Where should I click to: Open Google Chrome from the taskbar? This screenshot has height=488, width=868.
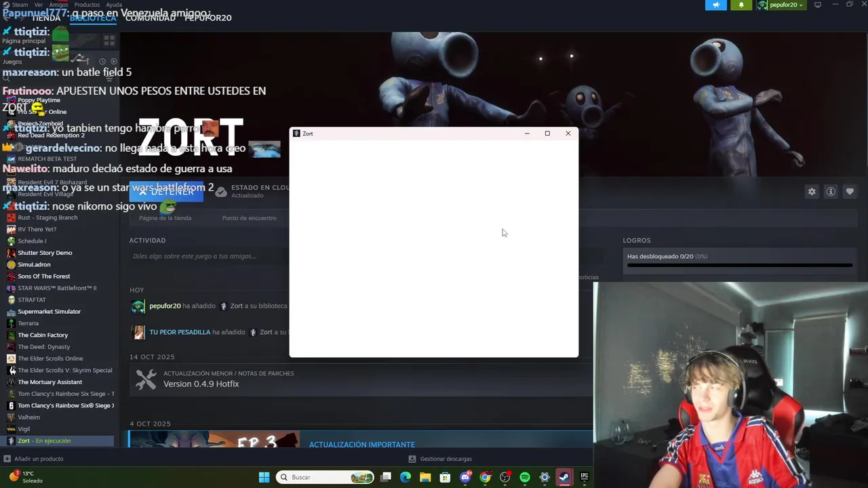(485, 477)
